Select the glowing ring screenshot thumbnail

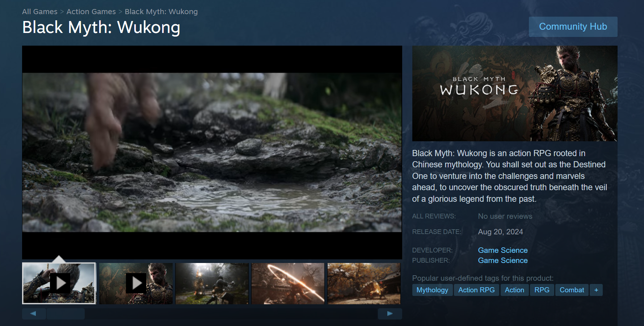[x=288, y=283]
